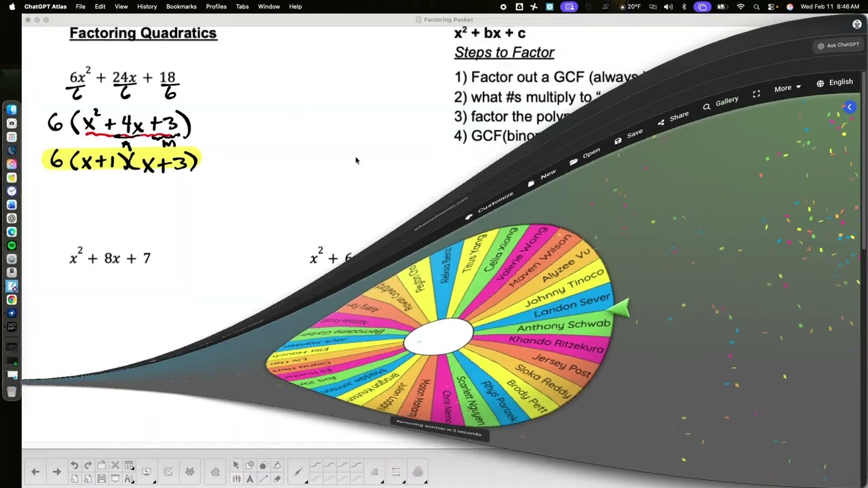Open the screen capture camera dropdown
This screenshot has width=868, height=488.
(x=146, y=472)
